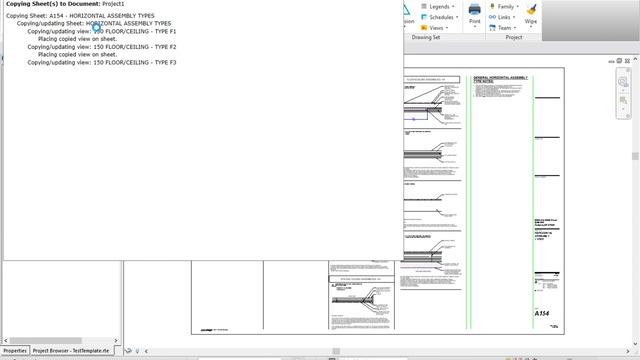Click the Print printer icon
The height and width of the screenshot is (360, 640).
475,9
